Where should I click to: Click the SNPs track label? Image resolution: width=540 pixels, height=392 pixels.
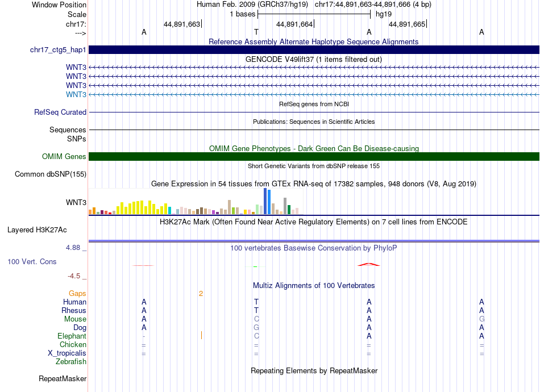click(77, 139)
